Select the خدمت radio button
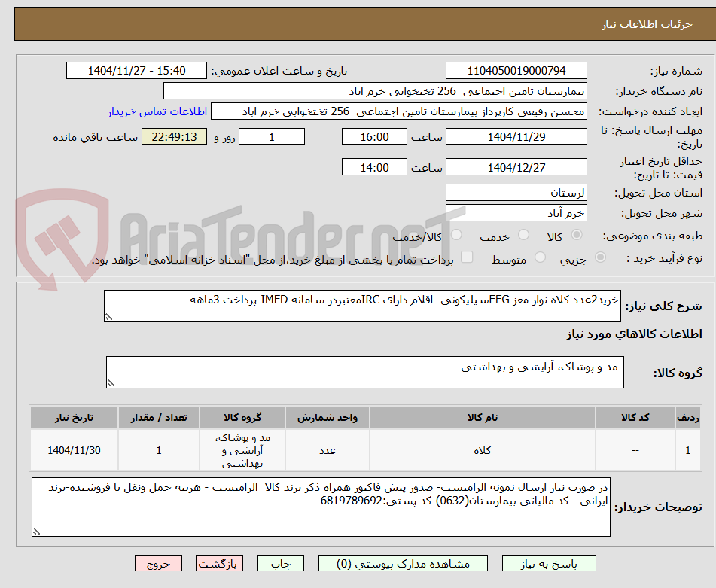This screenshot has height=588, width=716. (523, 235)
